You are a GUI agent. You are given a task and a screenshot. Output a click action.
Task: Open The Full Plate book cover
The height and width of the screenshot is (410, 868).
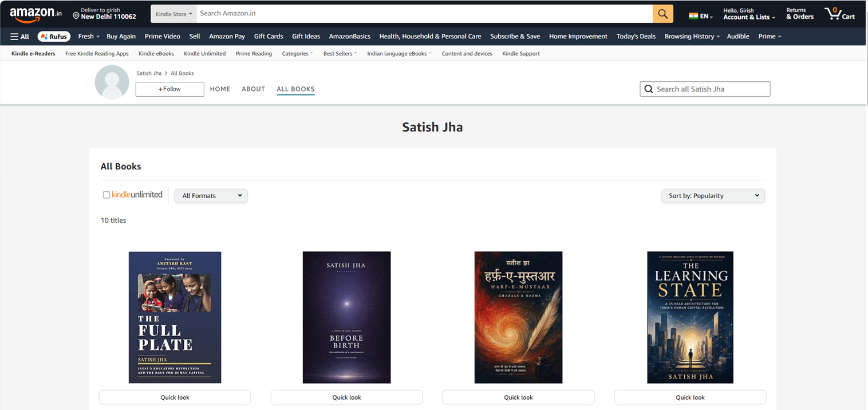[x=175, y=317]
